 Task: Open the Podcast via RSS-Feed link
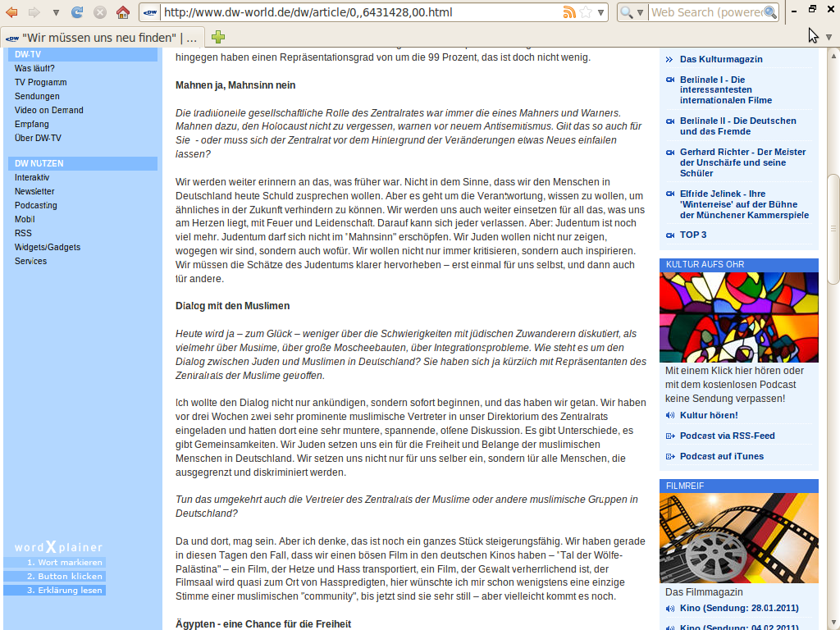point(728,436)
